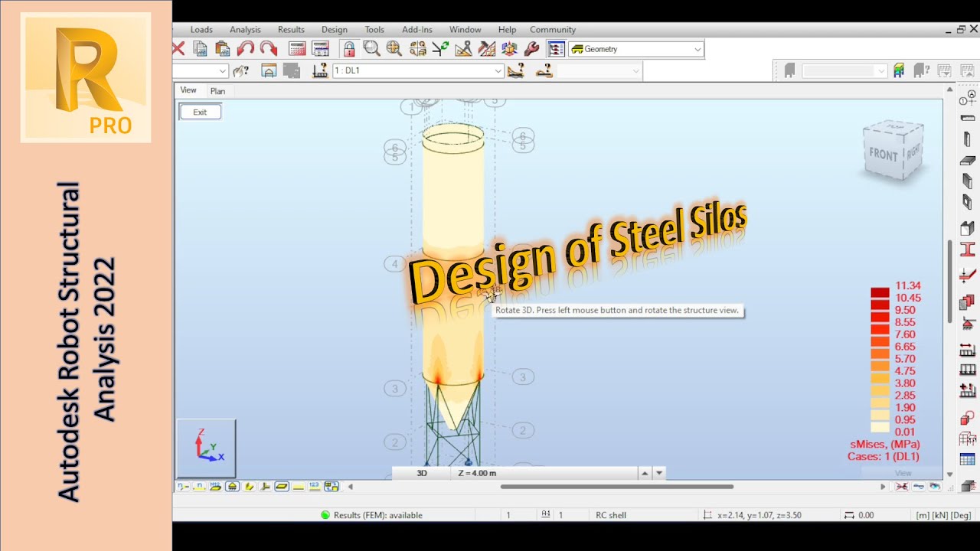Open job preferences wrench icon
Image resolution: width=980 pixels, height=551 pixels.
[531, 49]
